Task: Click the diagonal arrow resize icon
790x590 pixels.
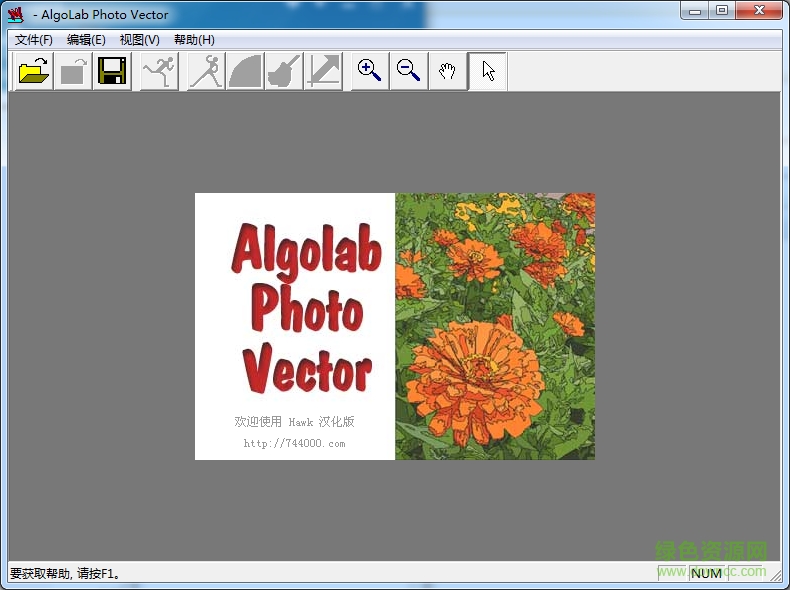Action: 323,72
